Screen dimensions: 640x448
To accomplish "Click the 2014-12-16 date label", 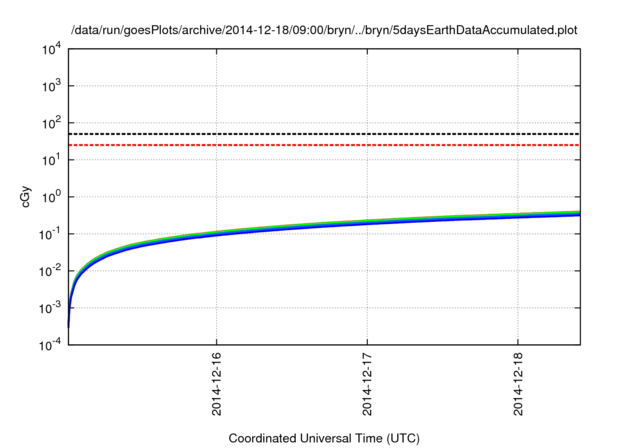I will [x=216, y=384].
